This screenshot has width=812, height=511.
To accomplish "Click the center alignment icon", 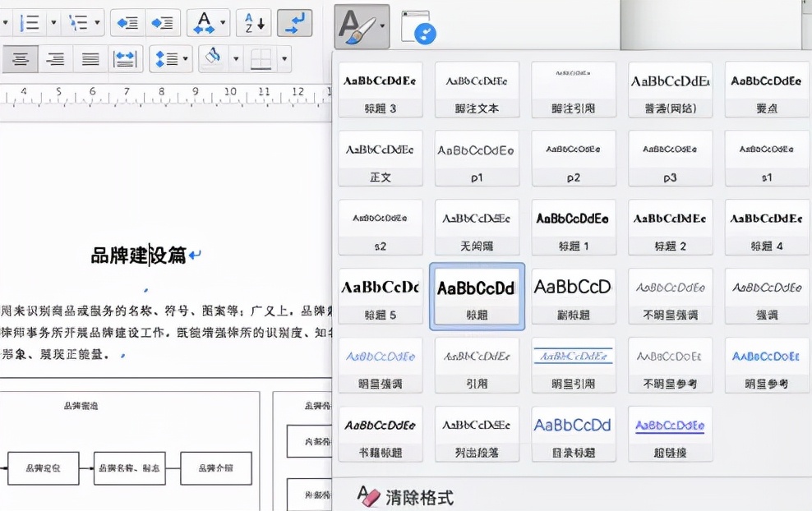I will (x=21, y=59).
